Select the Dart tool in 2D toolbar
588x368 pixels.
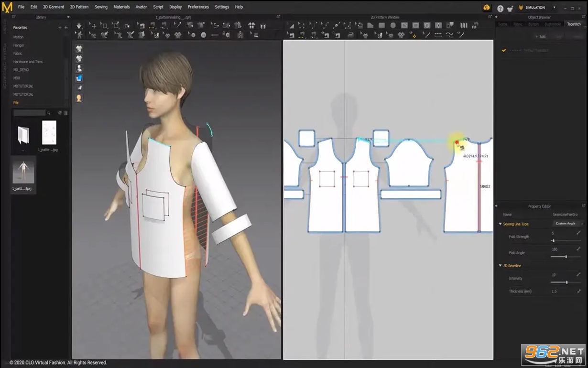point(438,26)
